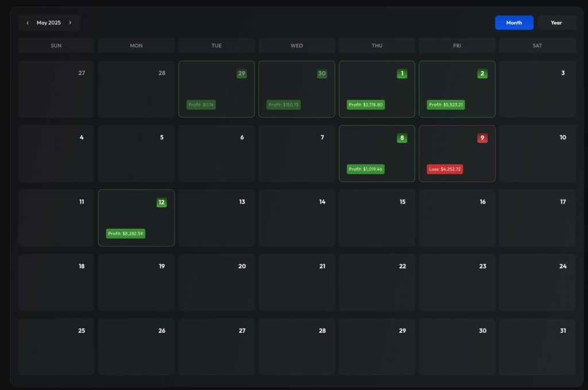Click the previous month chevron arrow
The image size is (588, 390).
(28, 22)
